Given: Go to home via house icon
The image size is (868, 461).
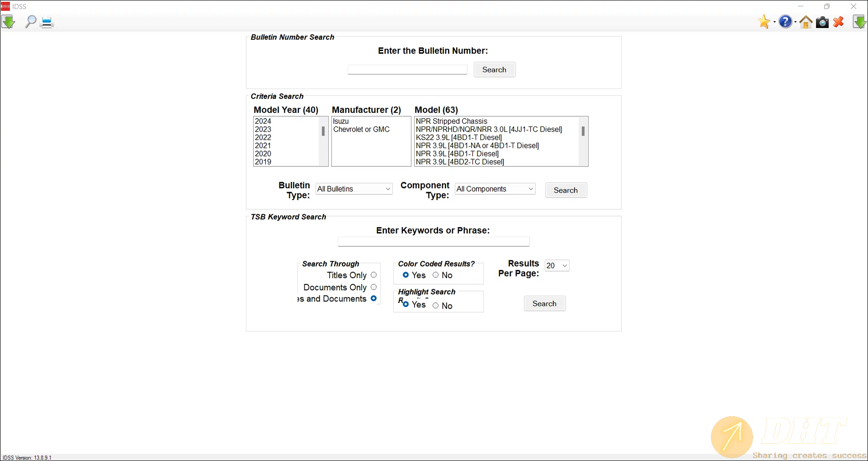Looking at the screenshot, I should tap(806, 22).
